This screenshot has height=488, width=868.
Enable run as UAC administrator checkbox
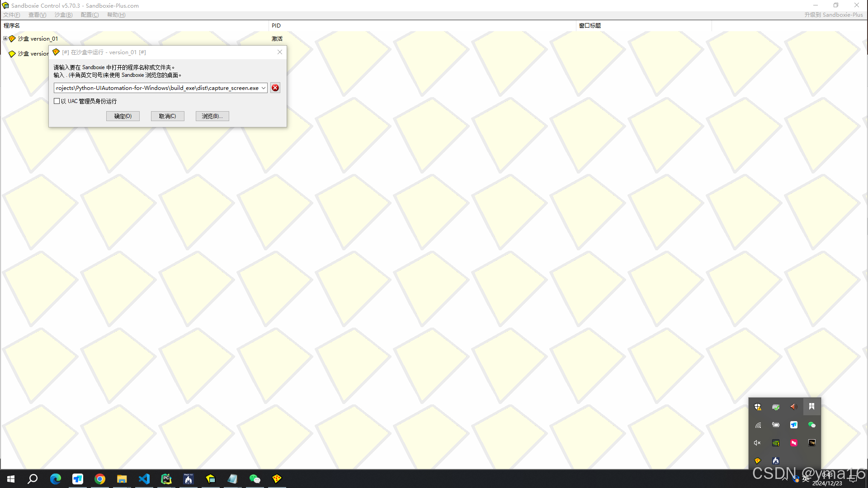pyautogui.click(x=57, y=101)
